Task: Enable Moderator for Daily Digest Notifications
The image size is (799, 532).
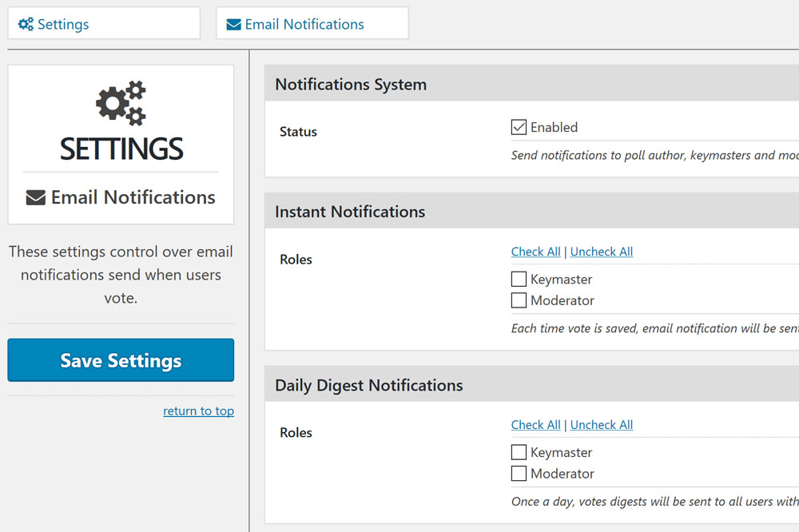Action: pyautogui.click(x=519, y=474)
